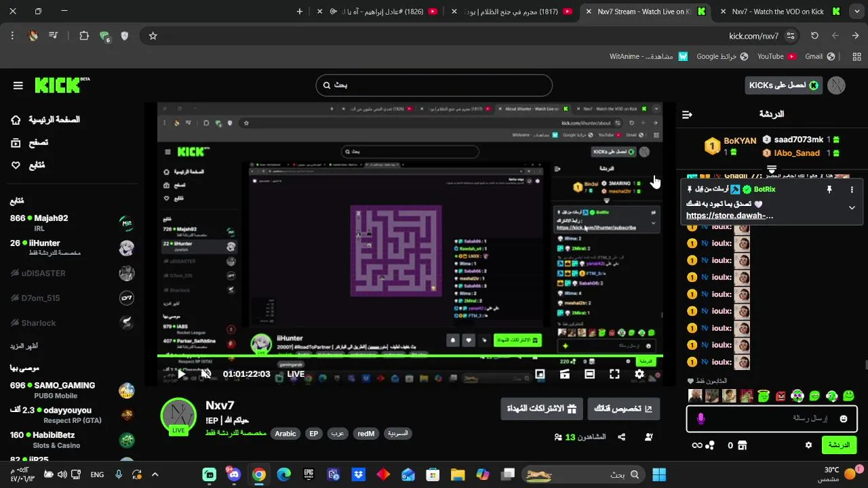Open HabibiBetz recommended channel
Viewport: 868px width, 488px height.
click(x=72, y=439)
